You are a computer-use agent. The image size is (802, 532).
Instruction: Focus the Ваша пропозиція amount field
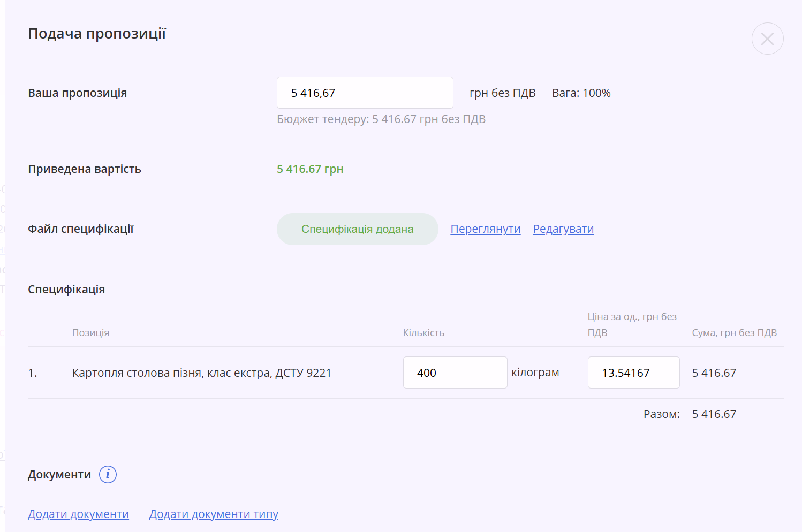pyautogui.click(x=365, y=93)
